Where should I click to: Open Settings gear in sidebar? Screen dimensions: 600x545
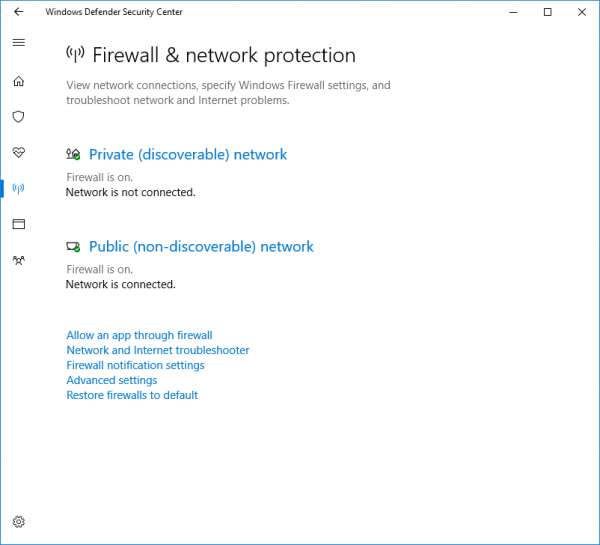19,522
